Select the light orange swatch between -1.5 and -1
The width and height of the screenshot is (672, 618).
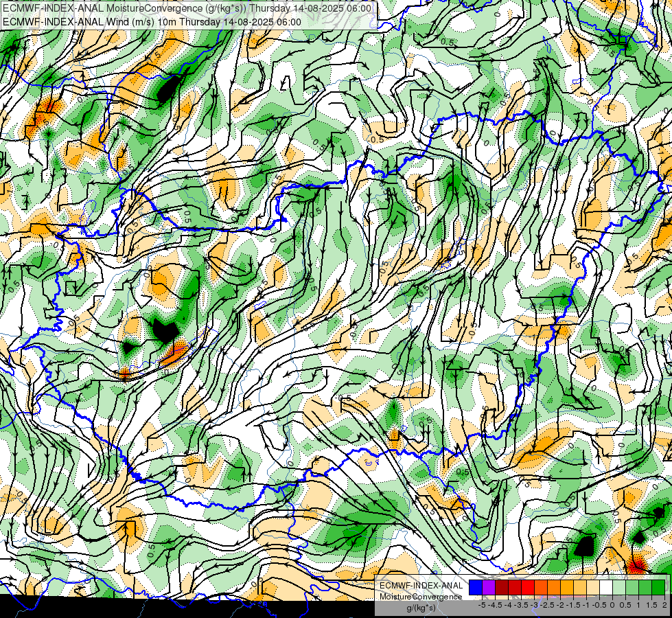click(580, 587)
